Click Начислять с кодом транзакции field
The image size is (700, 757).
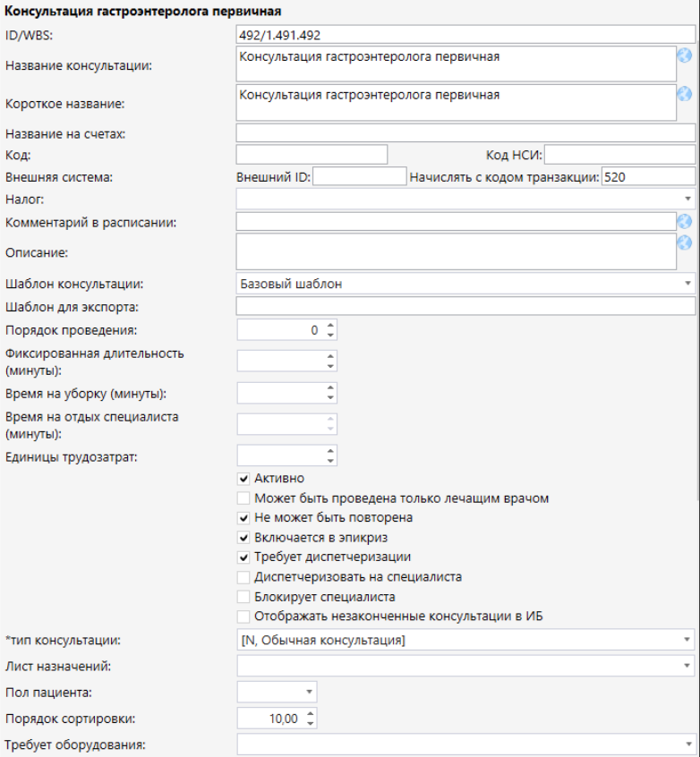pos(648,177)
